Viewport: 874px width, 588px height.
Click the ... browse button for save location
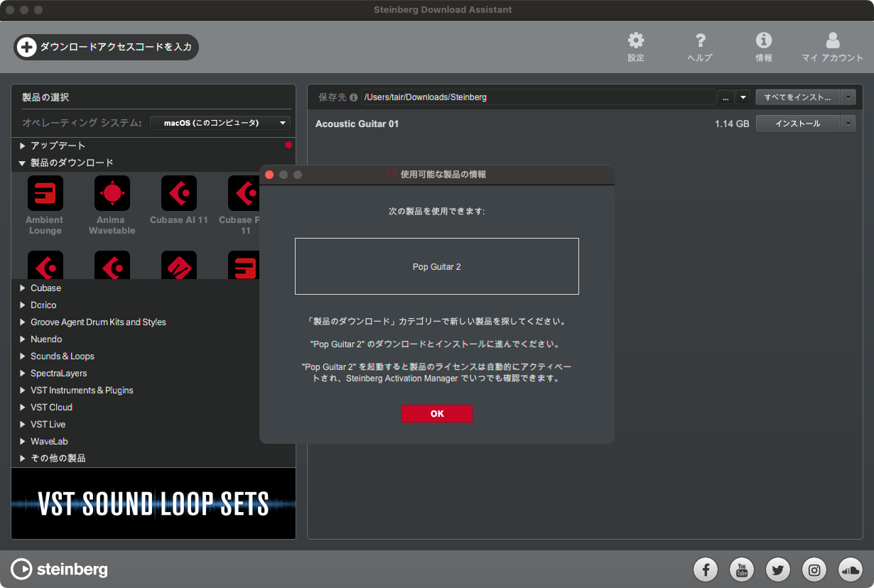point(725,97)
